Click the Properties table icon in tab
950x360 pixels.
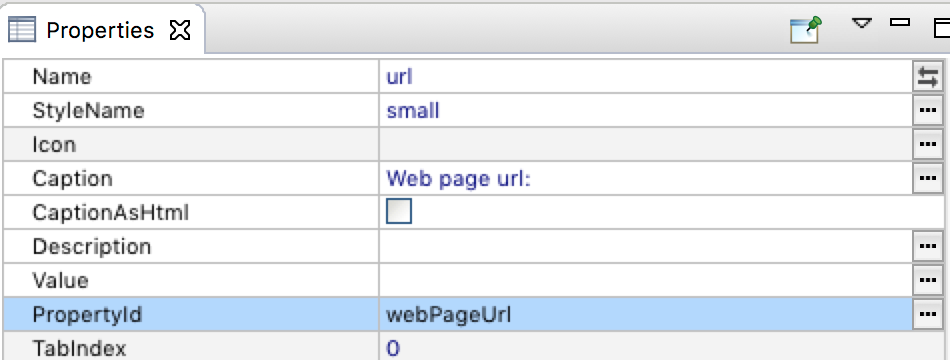click(22, 30)
